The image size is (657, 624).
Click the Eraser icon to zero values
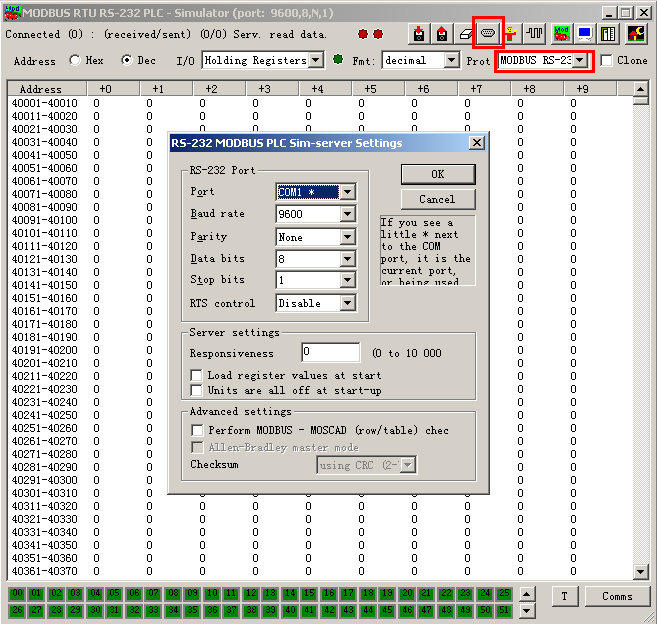pos(465,34)
